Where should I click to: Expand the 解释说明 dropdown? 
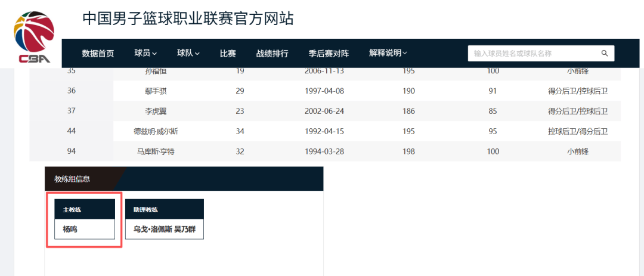click(388, 53)
